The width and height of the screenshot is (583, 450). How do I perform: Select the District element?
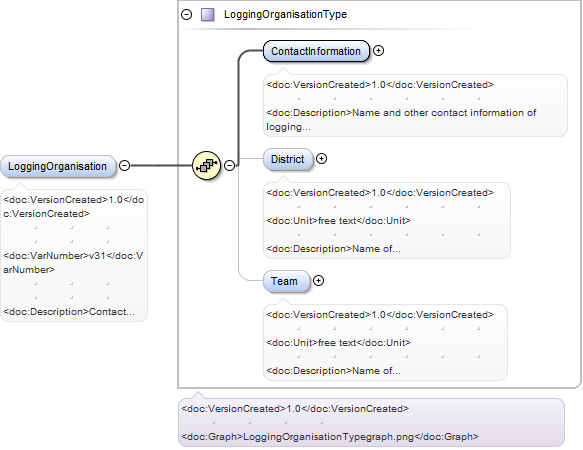pos(288,159)
